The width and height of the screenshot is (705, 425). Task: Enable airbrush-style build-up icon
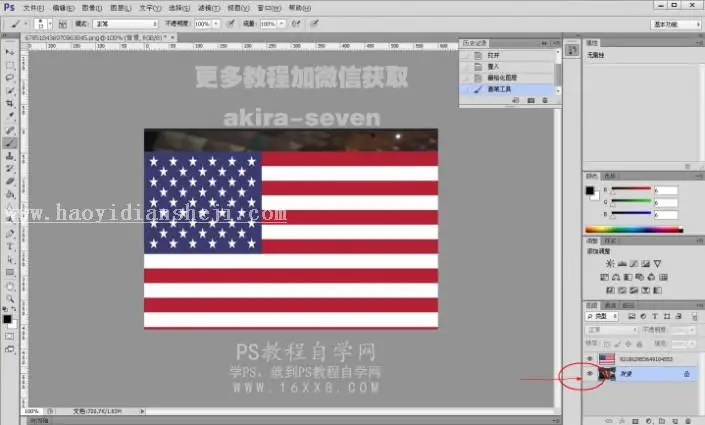point(297,24)
